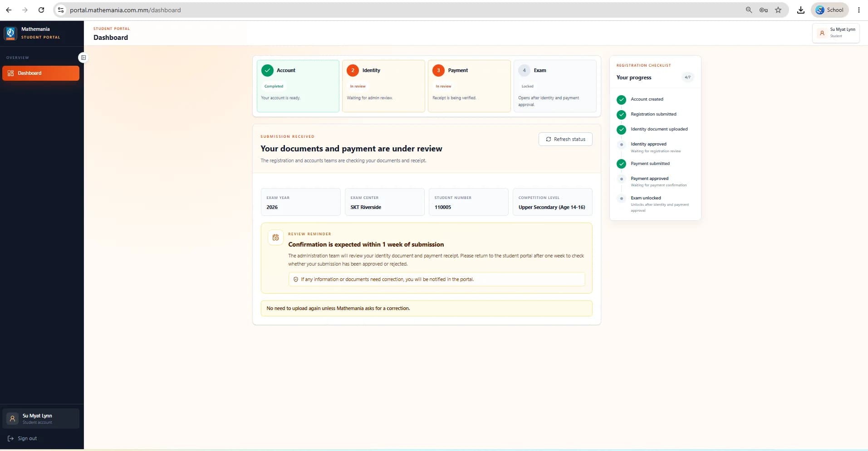The image size is (868, 451).
Task: Click the Payment submitted checkmark
Action: click(x=621, y=164)
